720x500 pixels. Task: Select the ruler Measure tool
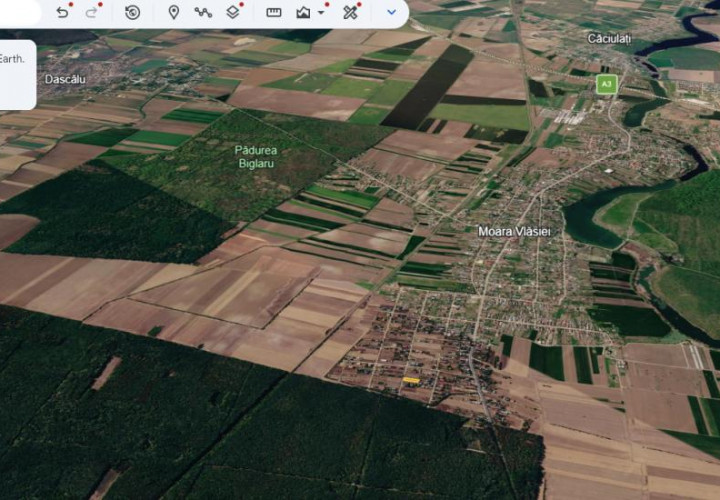pos(274,12)
